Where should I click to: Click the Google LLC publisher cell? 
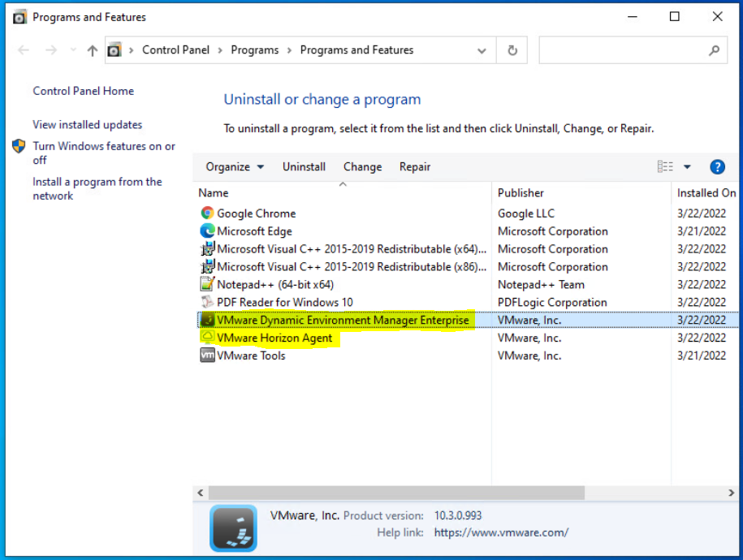point(526,213)
